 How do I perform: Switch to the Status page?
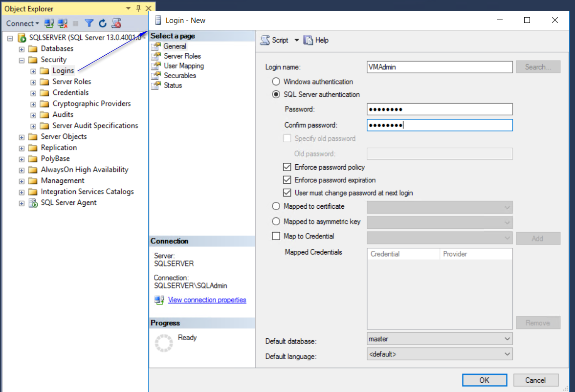173,86
